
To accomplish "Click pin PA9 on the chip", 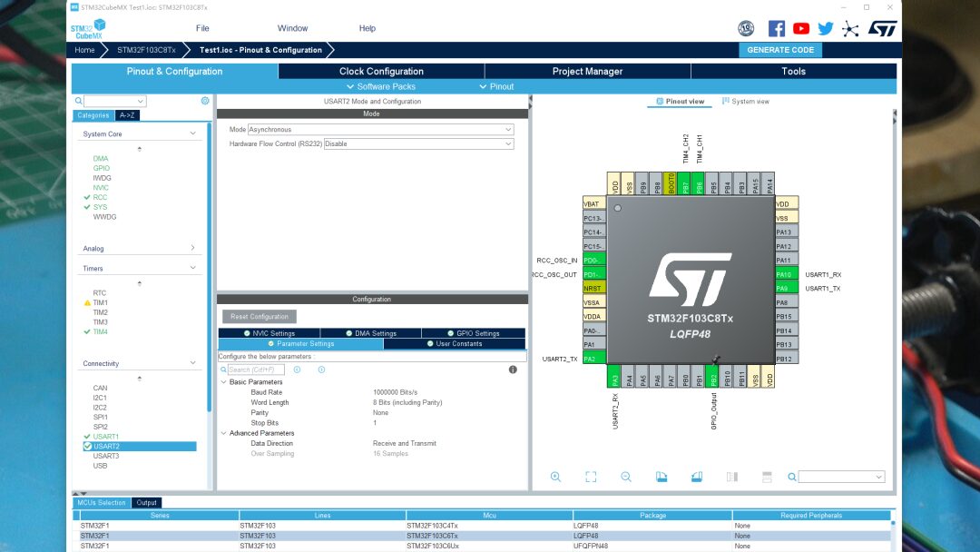I will (x=786, y=288).
